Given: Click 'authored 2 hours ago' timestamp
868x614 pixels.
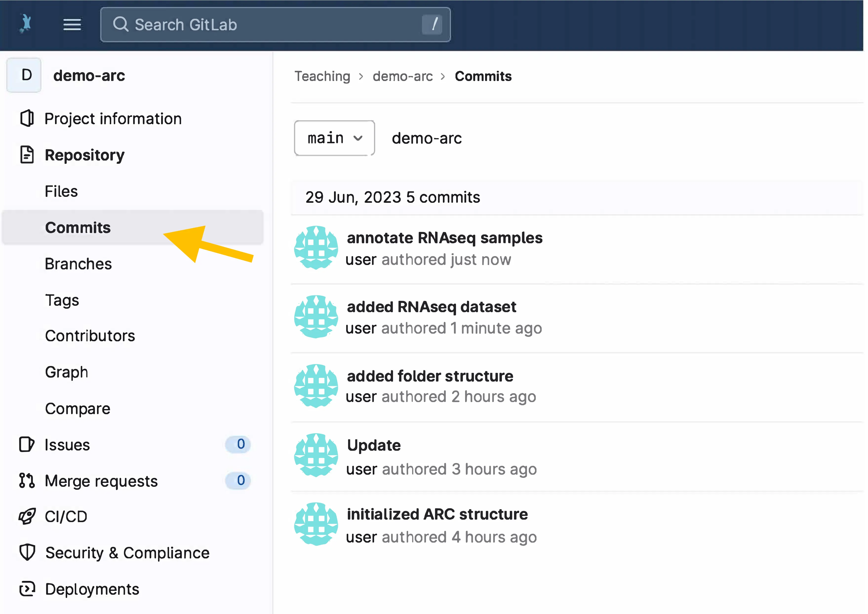Looking at the screenshot, I should [x=459, y=397].
